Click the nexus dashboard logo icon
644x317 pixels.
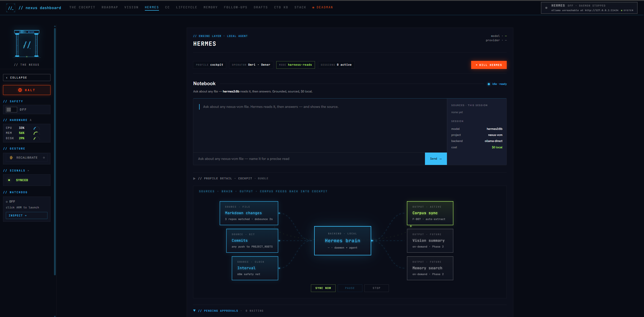click(x=11, y=8)
